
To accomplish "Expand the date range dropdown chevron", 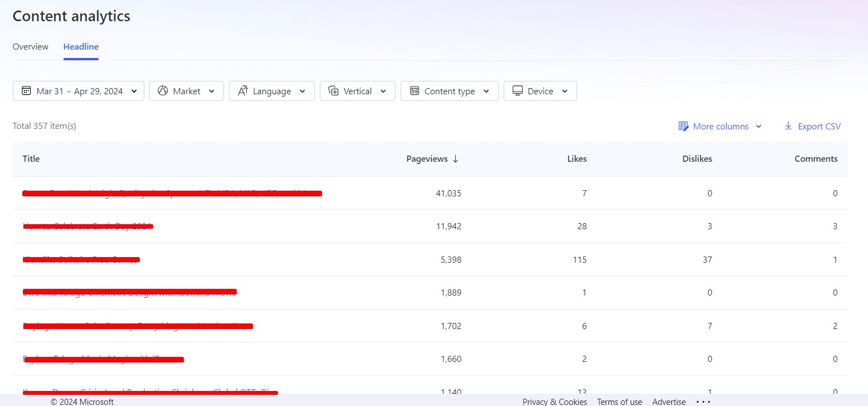I will point(134,91).
